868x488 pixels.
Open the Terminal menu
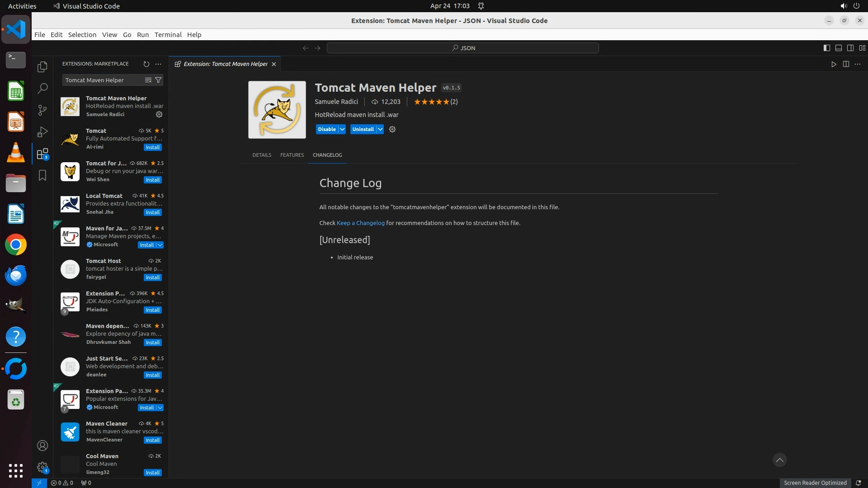pos(168,35)
